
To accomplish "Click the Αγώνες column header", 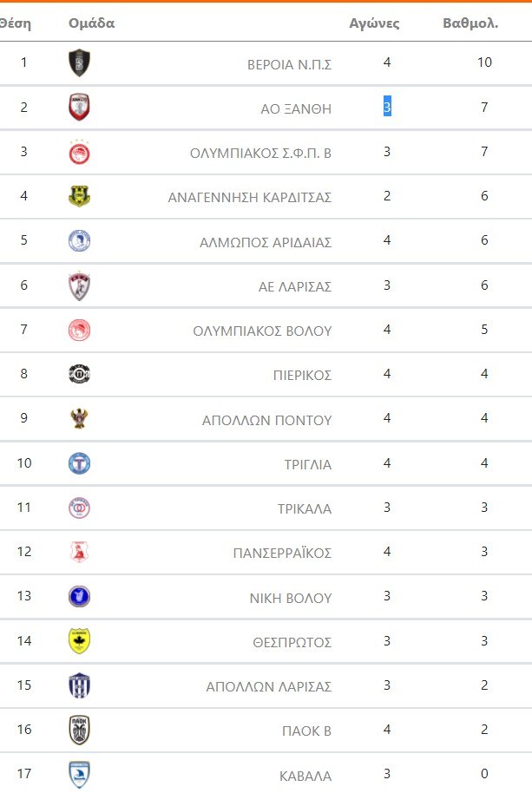I will pyautogui.click(x=374, y=23).
